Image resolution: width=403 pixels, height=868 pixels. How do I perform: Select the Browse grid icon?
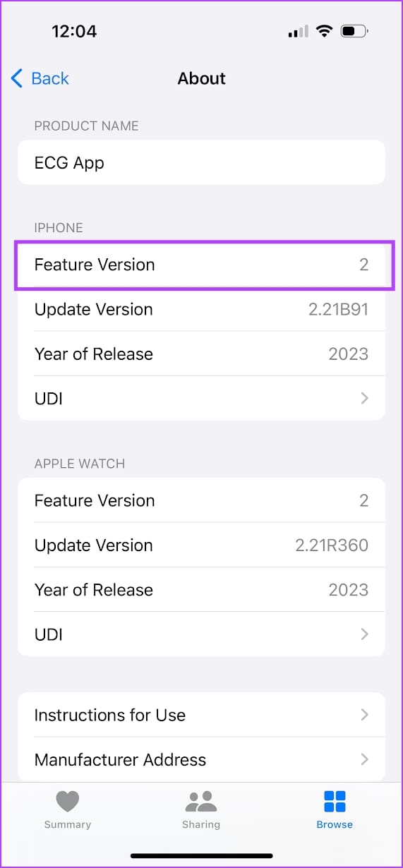tap(335, 801)
